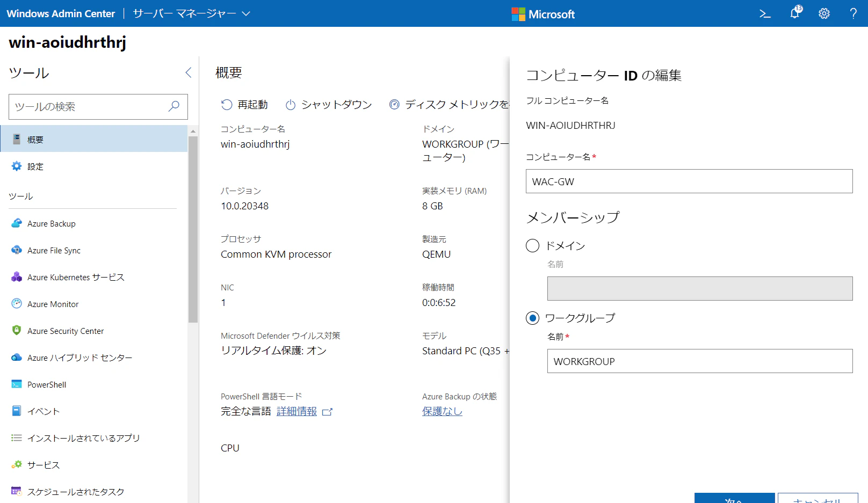Open the 詳細情報 link

point(297,411)
